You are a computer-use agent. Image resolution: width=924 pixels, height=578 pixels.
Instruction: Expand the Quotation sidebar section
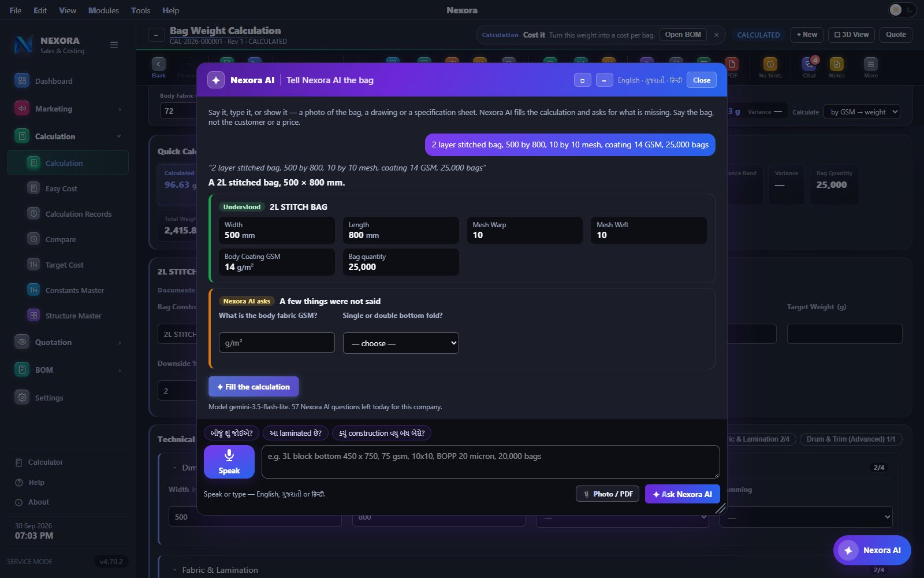pyautogui.click(x=68, y=342)
